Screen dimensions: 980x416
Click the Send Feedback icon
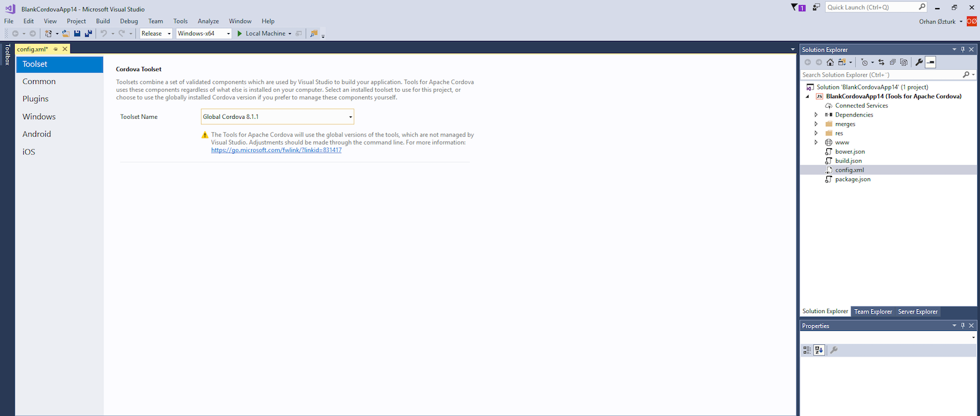816,7
